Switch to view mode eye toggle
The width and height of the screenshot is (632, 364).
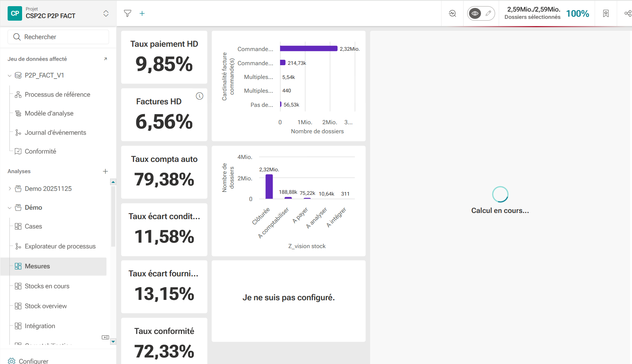tap(475, 13)
